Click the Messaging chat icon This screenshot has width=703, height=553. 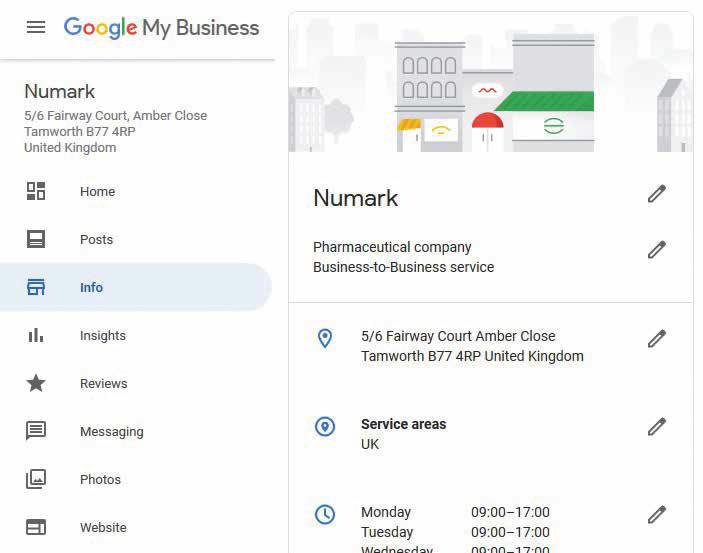coord(36,431)
